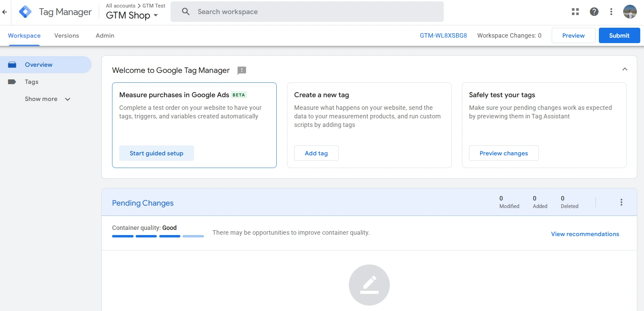Click the search magnifier icon
Viewport: 644px width, 311px height.
pyautogui.click(x=186, y=12)
